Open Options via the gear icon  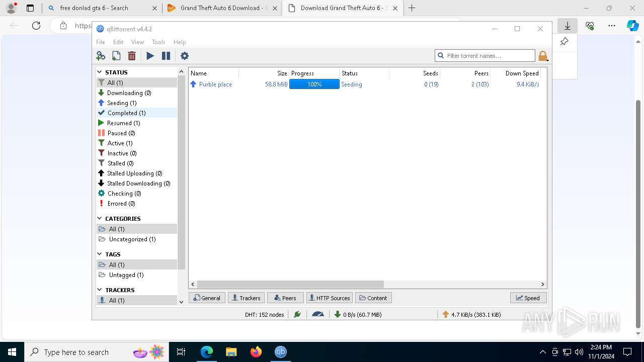coord(185,56)
